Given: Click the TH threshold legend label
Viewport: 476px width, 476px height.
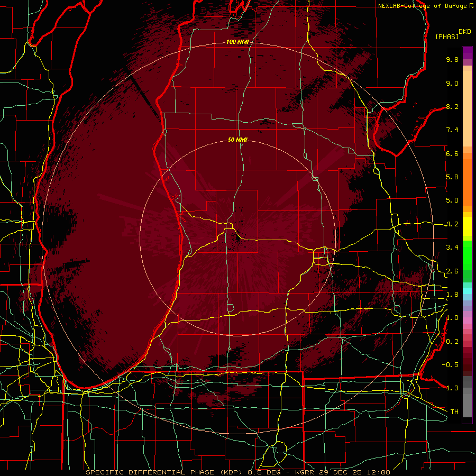Looking at the screenshot, I should [454, 411].
